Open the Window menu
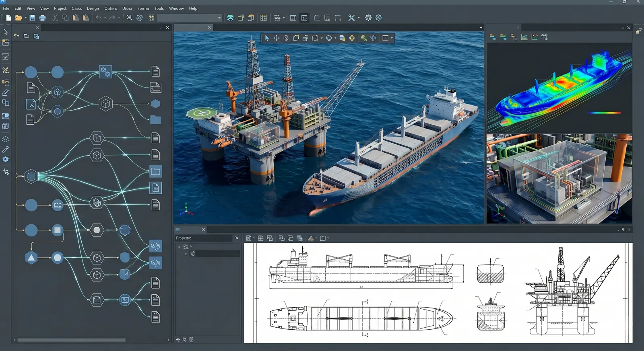This screenshot has height=351, width=644. pyautogui.click(x=176, y=8)
